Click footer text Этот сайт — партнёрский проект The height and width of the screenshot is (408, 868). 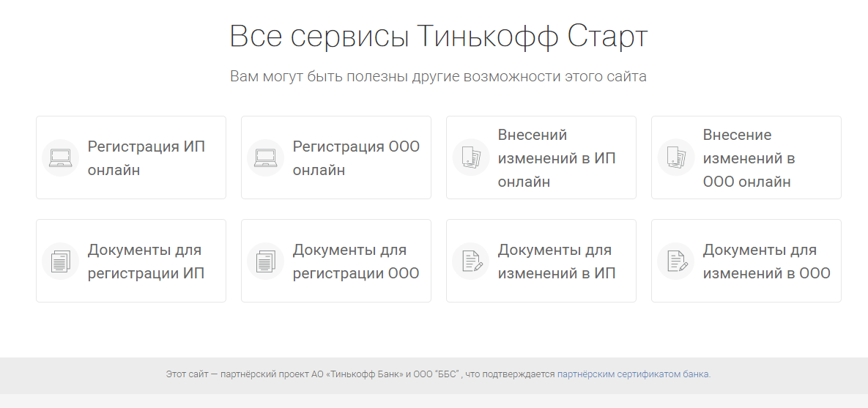pos(237,374)
